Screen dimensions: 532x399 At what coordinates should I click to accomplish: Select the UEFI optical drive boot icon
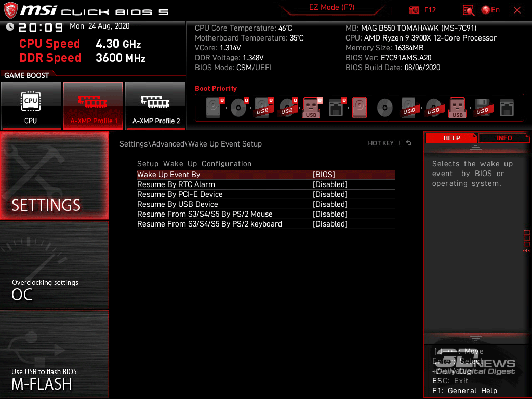tap(240, 108)
